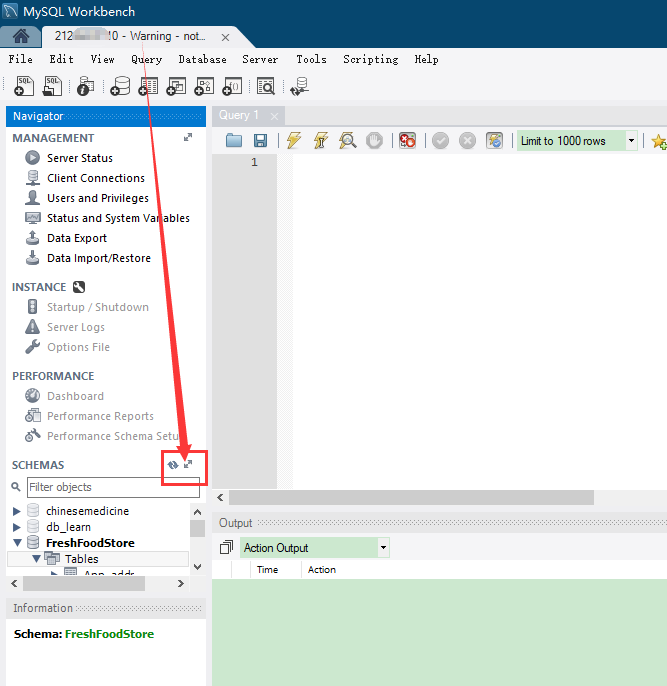Click the schema tree right scroll arrow
This screenshot has width=667, height=686.
point(181,583)
